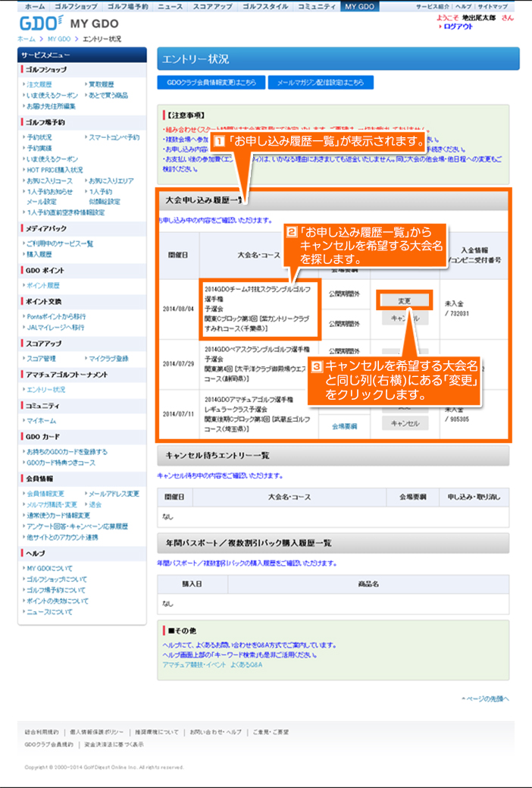
Task: Click メールマガジン配信設定はこちら button
Action: (x=321, y=83)
